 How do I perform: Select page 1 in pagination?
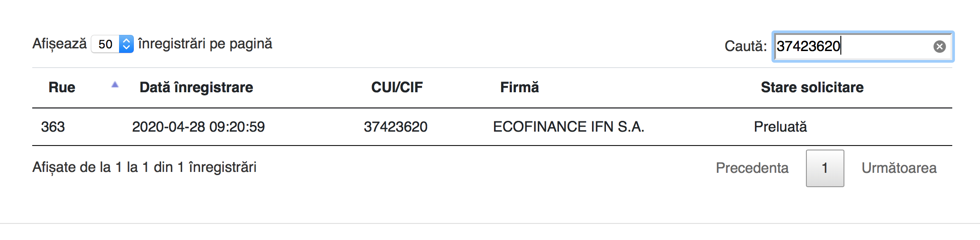(x=825, y=168)
